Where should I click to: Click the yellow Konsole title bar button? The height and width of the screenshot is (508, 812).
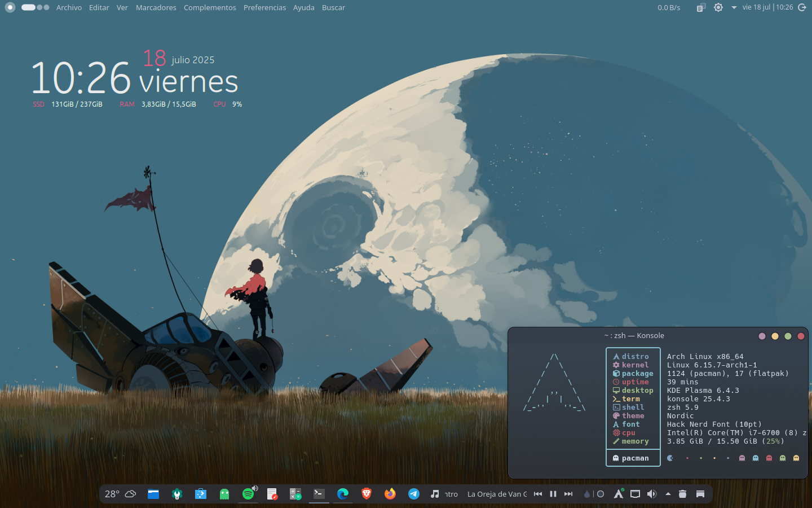pos(775,336)
